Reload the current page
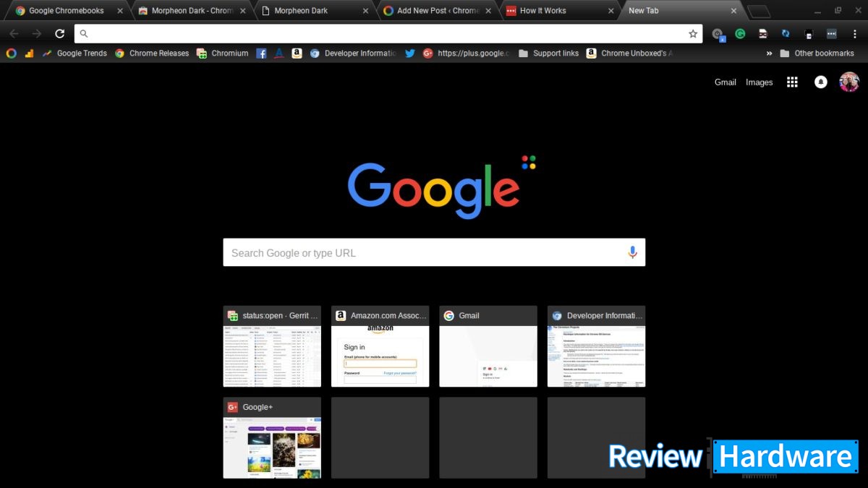 point(60,33)
